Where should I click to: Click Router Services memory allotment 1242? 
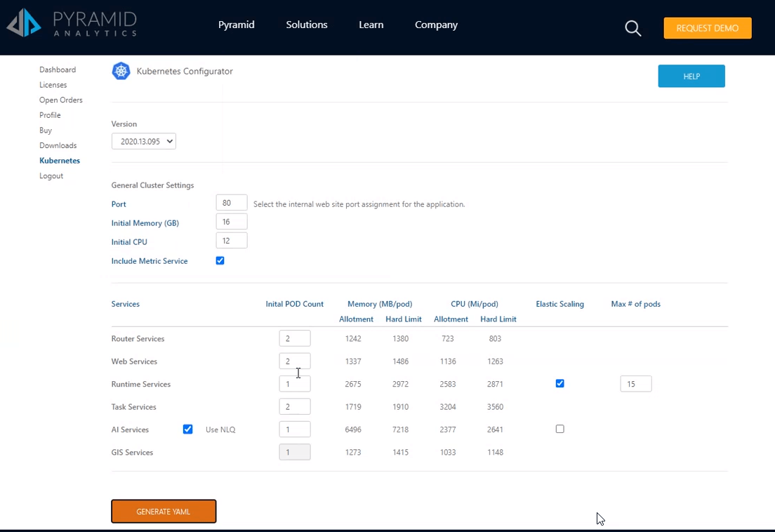pyautogui.click(x=353, y=339)
